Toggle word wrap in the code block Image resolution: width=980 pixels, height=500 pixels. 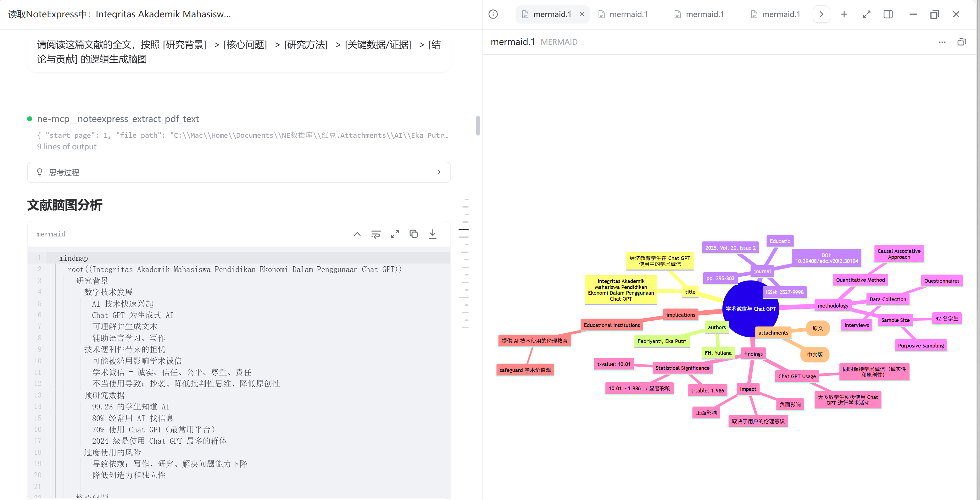pos(376,234)
